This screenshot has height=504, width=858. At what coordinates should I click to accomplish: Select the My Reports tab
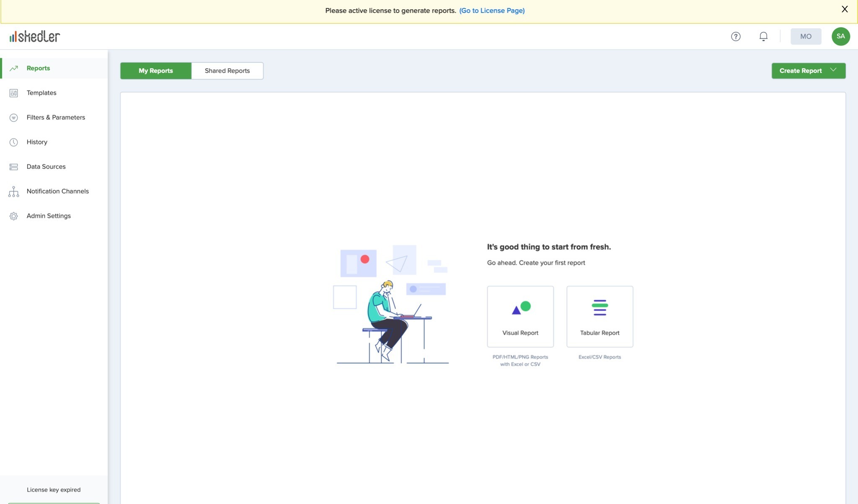point(155,71)
